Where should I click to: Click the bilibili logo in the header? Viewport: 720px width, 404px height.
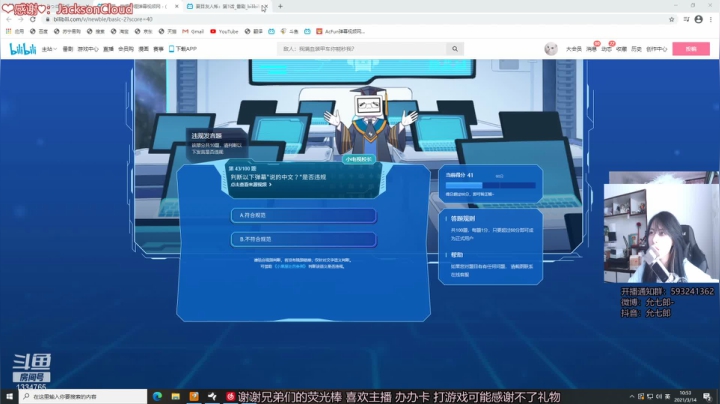22,49
